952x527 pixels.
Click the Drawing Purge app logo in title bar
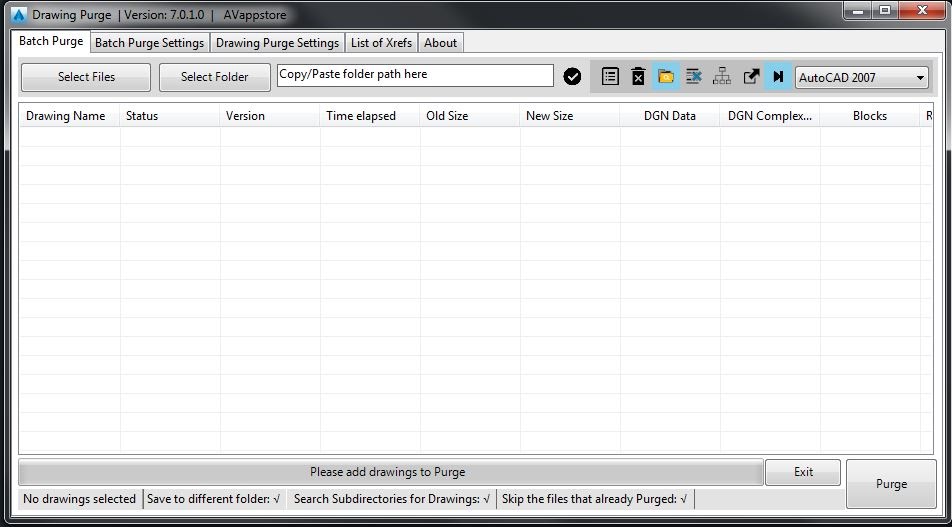point(19,15)
